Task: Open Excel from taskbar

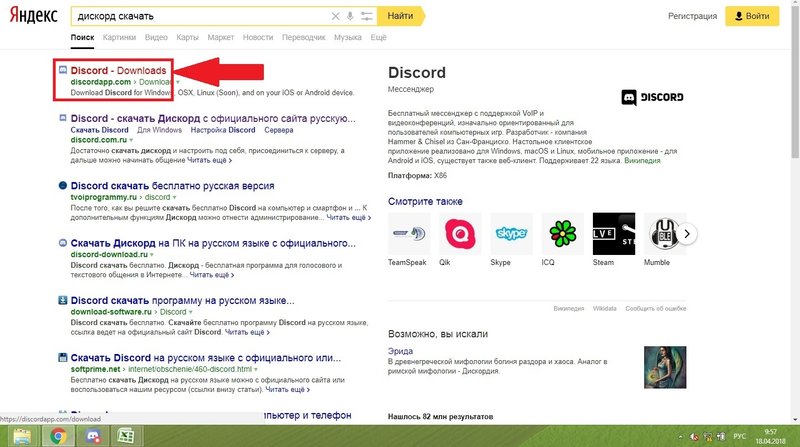Action: (126, 436)
